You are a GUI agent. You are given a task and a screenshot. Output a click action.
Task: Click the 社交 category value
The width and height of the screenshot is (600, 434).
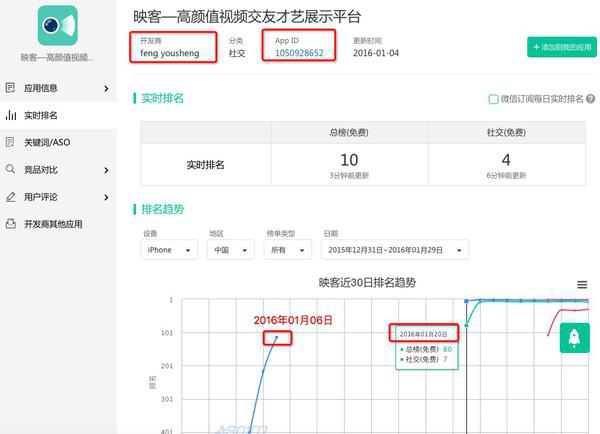237,53
